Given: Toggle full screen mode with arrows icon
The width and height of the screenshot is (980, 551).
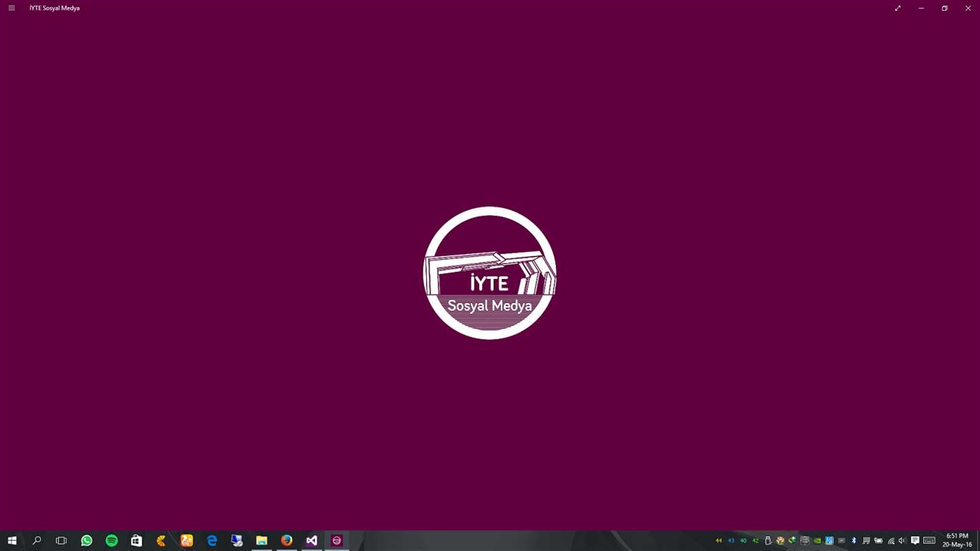Looking at the screenshot, I should 898,8.
